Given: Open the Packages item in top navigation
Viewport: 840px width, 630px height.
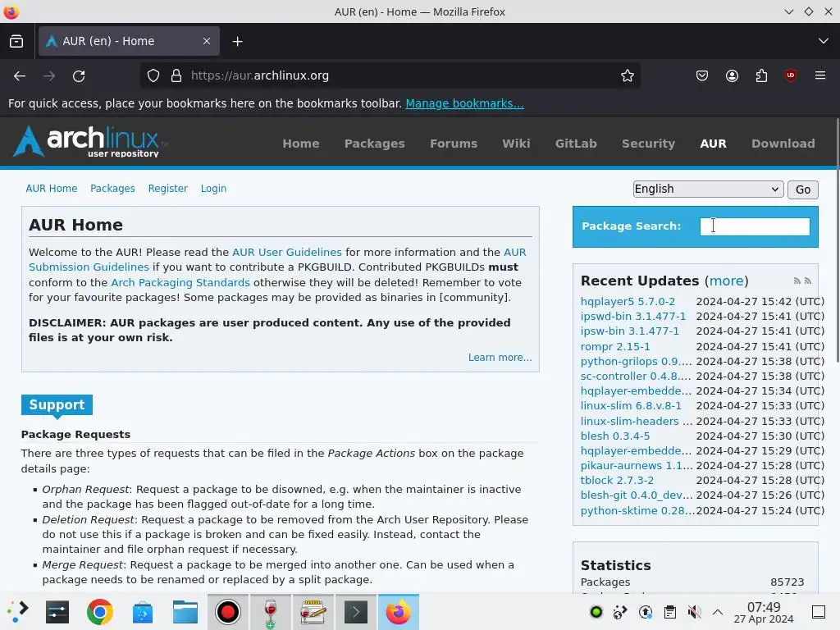Looking at the screenshot, I should pos(374,144).
